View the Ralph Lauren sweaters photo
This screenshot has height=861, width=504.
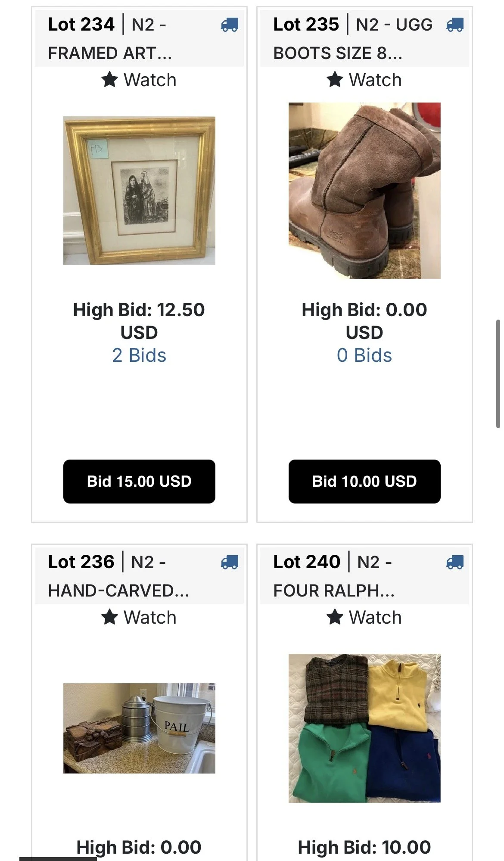coord(364,728)
